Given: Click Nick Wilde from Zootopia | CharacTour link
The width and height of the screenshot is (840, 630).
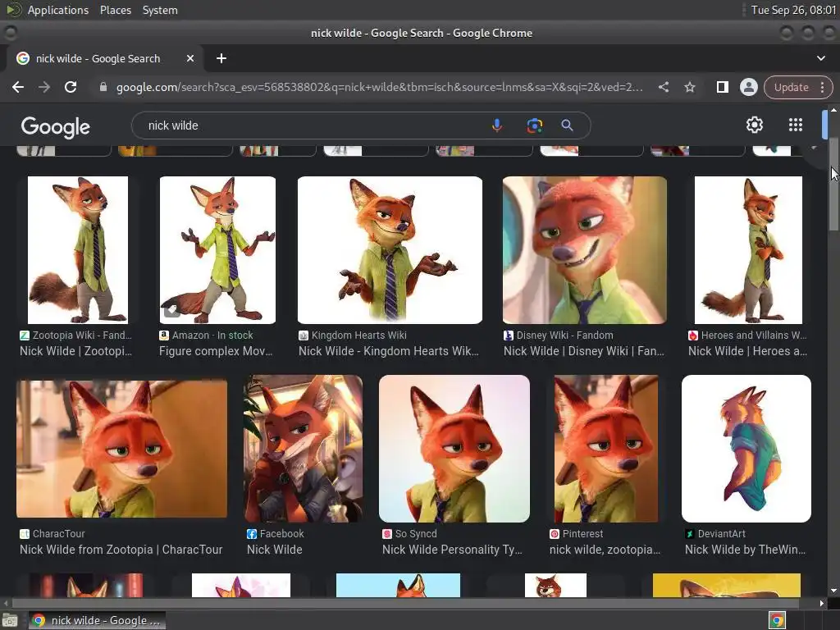Looking at the screenshot, I should tap(121, 550).
